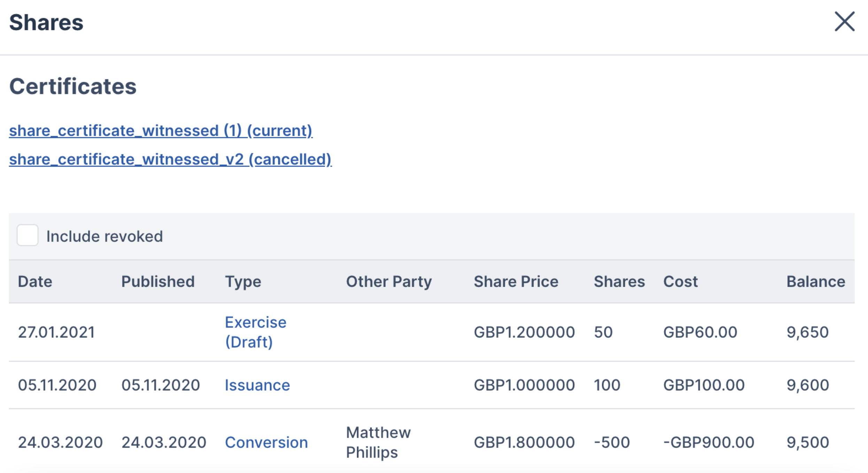Open the Conversion transaction link
This screenshot has height=473, width=868.
266,442
